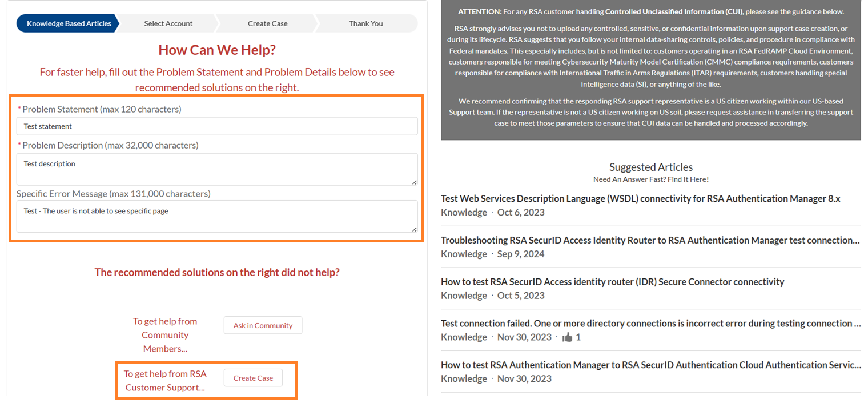Click into the Specific Error Message text area
This screenshot has width=868, height=403.
point(217,217)
